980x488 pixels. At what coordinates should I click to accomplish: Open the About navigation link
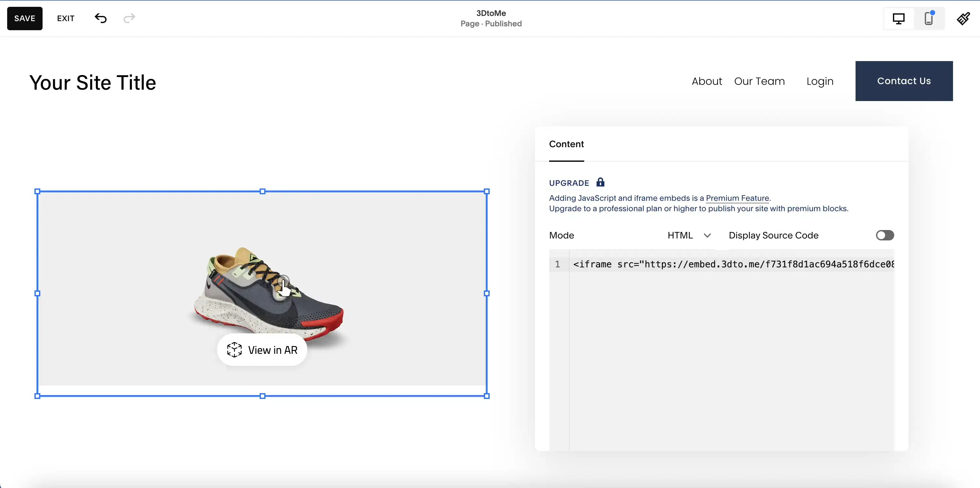point(706,82)
